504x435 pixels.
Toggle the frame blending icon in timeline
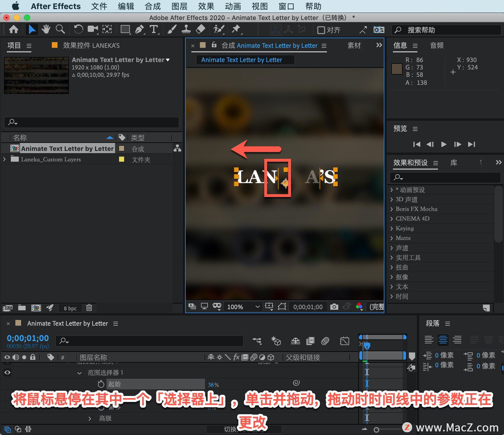[x=310, y=341]
